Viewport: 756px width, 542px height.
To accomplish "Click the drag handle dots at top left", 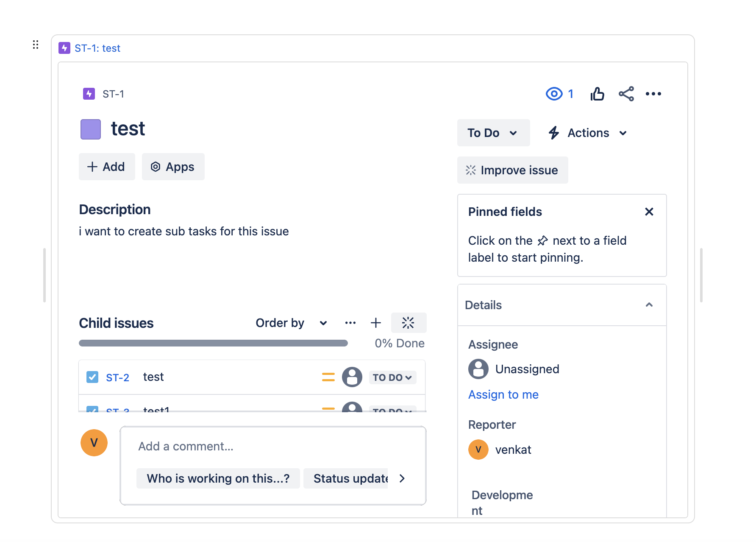I will [35, 44].
